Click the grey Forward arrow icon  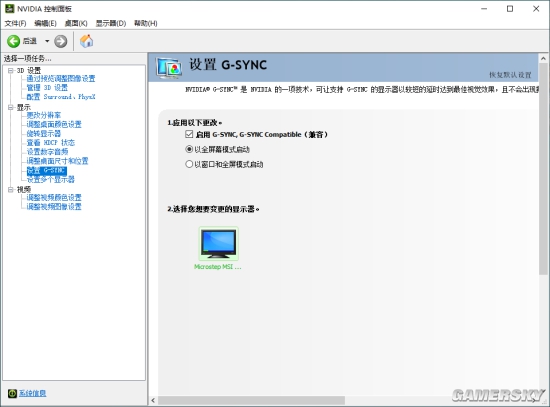pos(60,41)
